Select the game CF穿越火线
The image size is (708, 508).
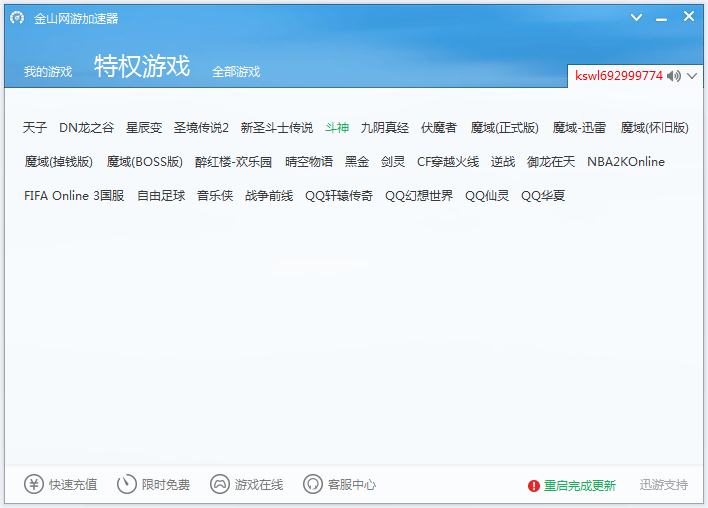(448, 162)
